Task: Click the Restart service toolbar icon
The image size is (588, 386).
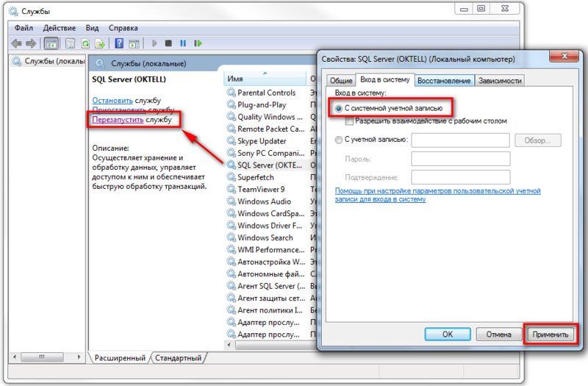Action: pyautogui.click(x=198, y=43)
